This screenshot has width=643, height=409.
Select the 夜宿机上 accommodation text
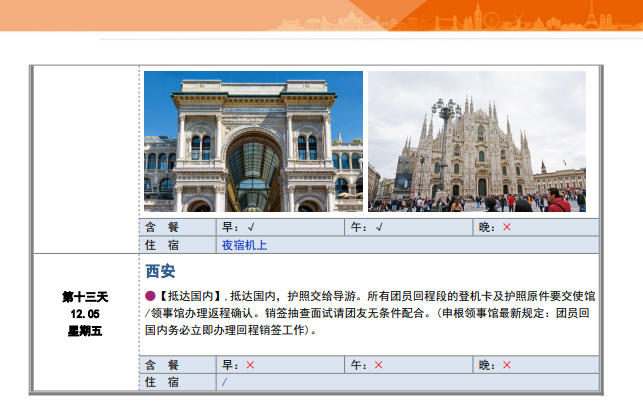pos(244,245)
